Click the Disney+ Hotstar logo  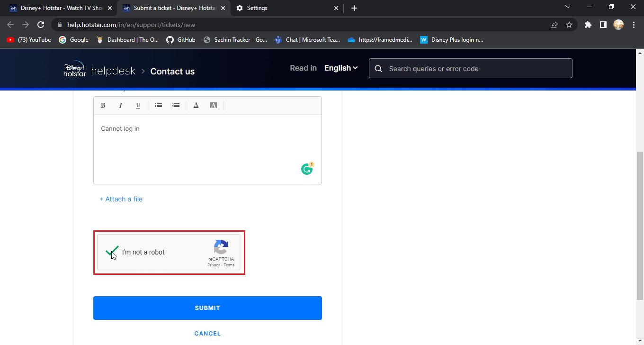pos(75,69)
